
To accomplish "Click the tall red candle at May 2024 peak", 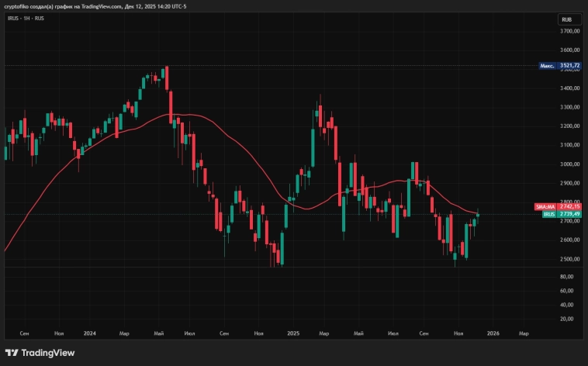I will coord(166,79).
